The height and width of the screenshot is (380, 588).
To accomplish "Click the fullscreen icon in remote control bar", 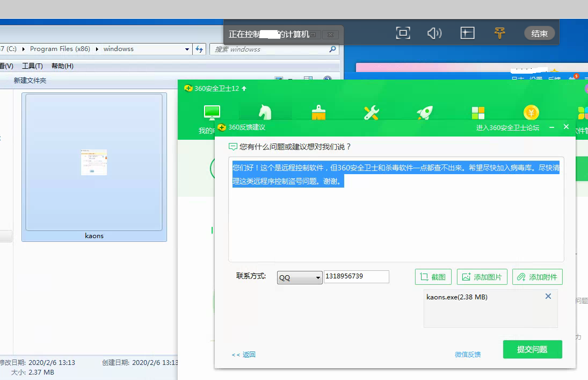I will coord(403,33).
